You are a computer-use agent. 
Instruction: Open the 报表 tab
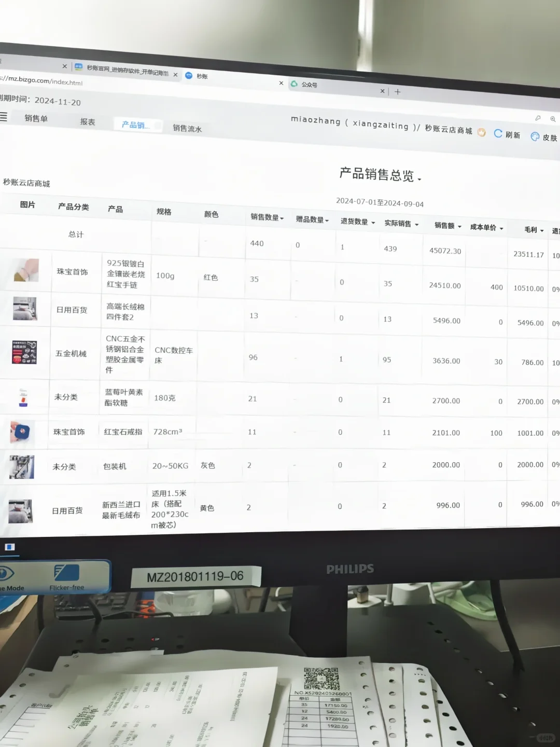(88, 122)
